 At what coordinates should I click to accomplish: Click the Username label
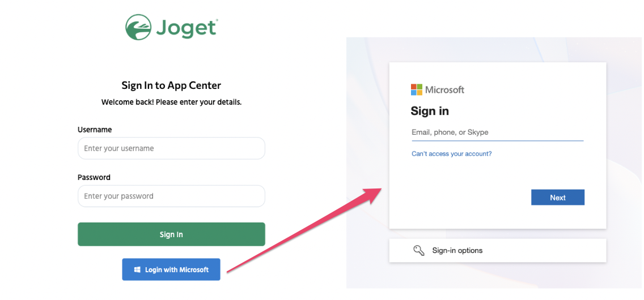(x=95, y=130)
